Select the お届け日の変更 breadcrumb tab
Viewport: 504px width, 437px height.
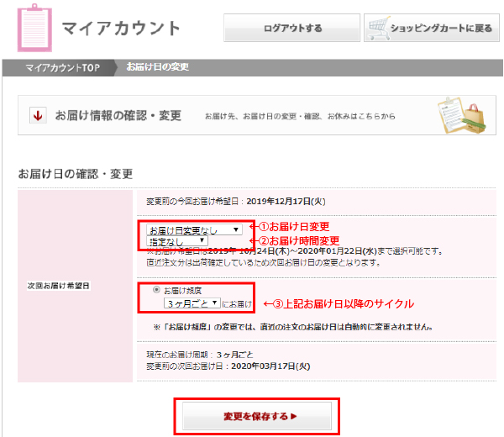pyautogui.click(x=157, y=66)
